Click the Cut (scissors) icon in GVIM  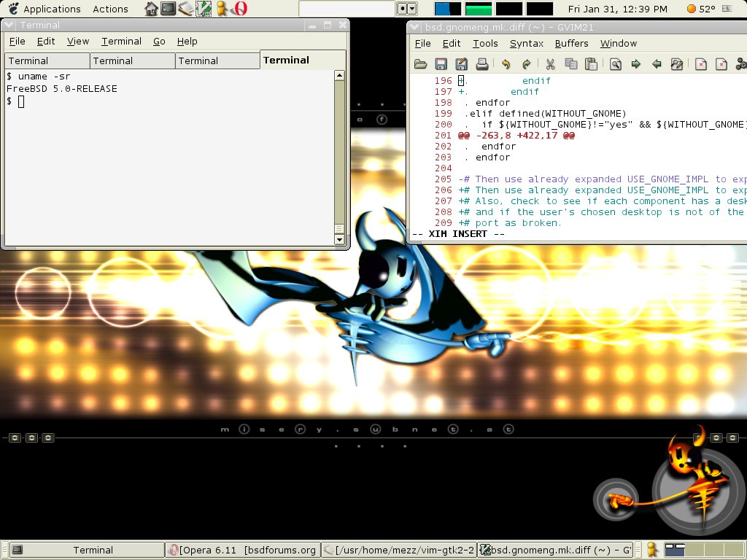(x=550, y=64)
